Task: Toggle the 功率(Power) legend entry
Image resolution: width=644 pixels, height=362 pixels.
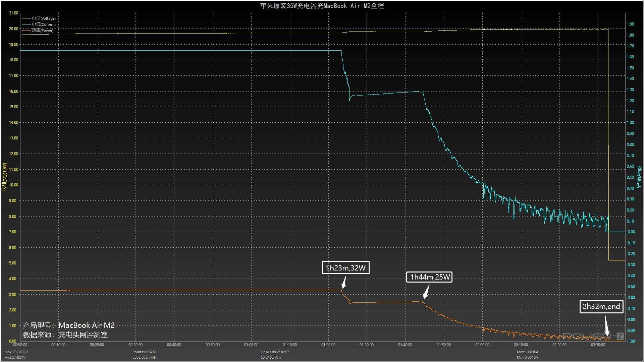Action: [42, 31]
